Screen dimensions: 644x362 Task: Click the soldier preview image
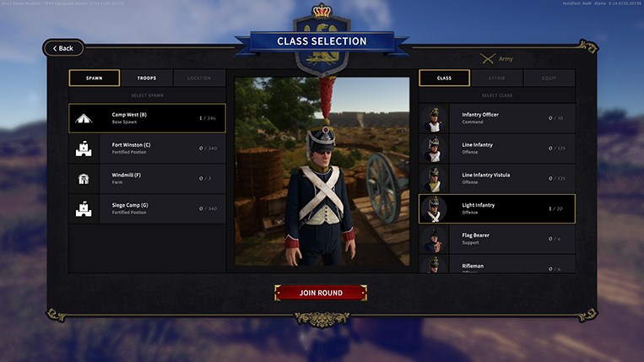click(322, 171)
